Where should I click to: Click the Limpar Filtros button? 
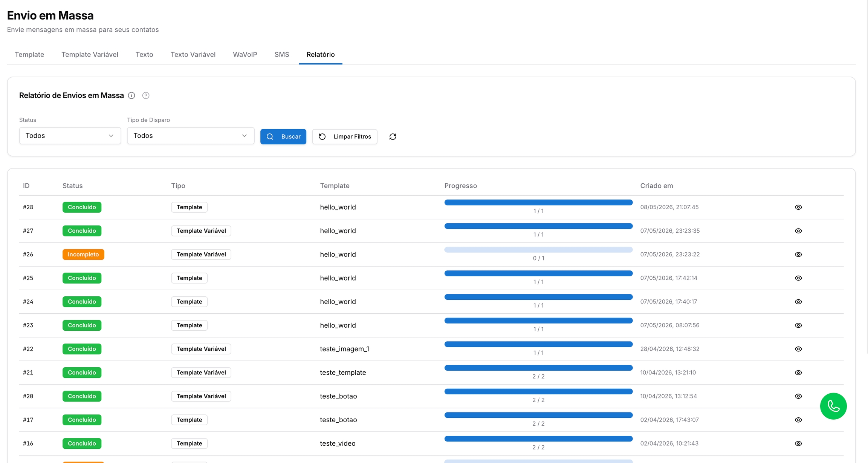coord(345,136)
